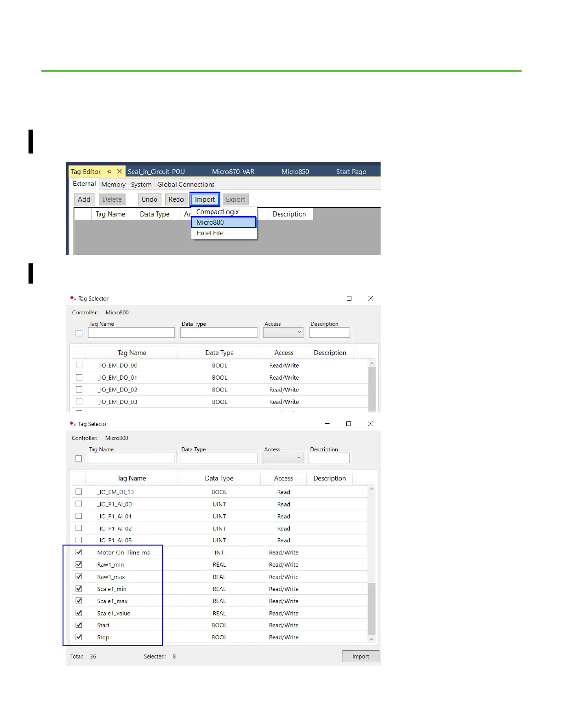Click the Add button in Tag Editor
Image resolution: width=563 pixels, height=728 pixels.
[84, 199]
